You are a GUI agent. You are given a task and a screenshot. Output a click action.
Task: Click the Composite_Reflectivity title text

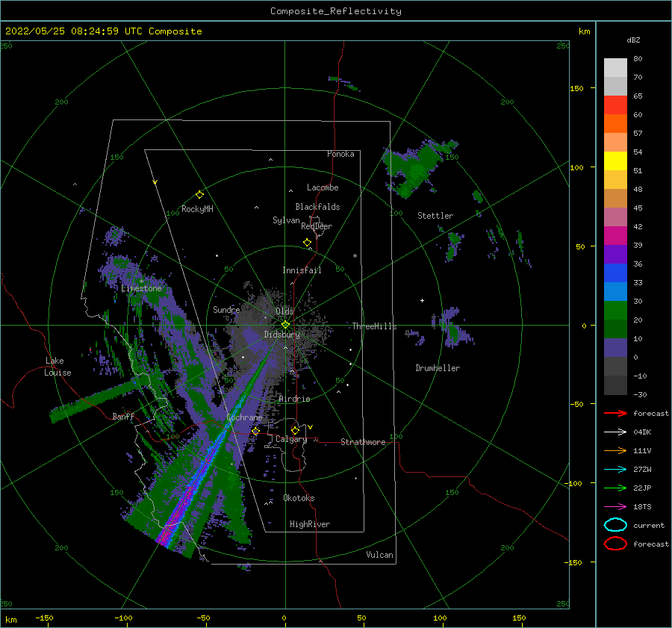(x=335, y=11)
